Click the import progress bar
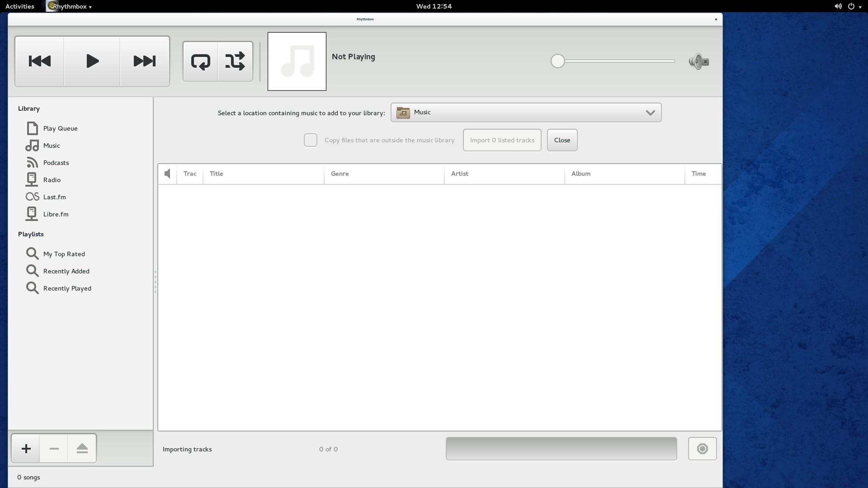 click(561, 449)
